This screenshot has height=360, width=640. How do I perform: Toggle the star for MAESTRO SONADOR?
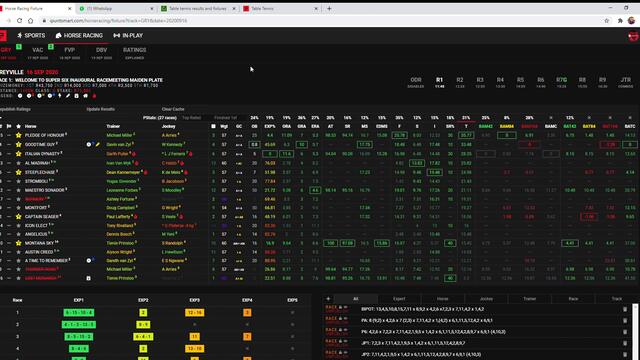(18, 190)
